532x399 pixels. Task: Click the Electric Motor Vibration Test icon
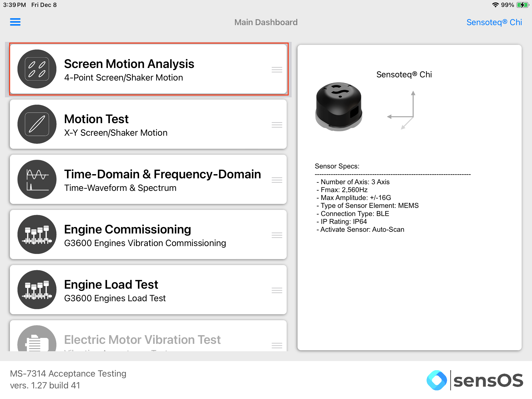[x=37, y=338]
